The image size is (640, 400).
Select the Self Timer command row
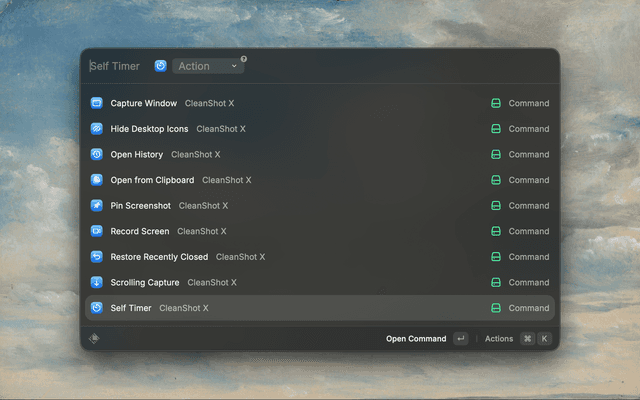click(320, 308)
